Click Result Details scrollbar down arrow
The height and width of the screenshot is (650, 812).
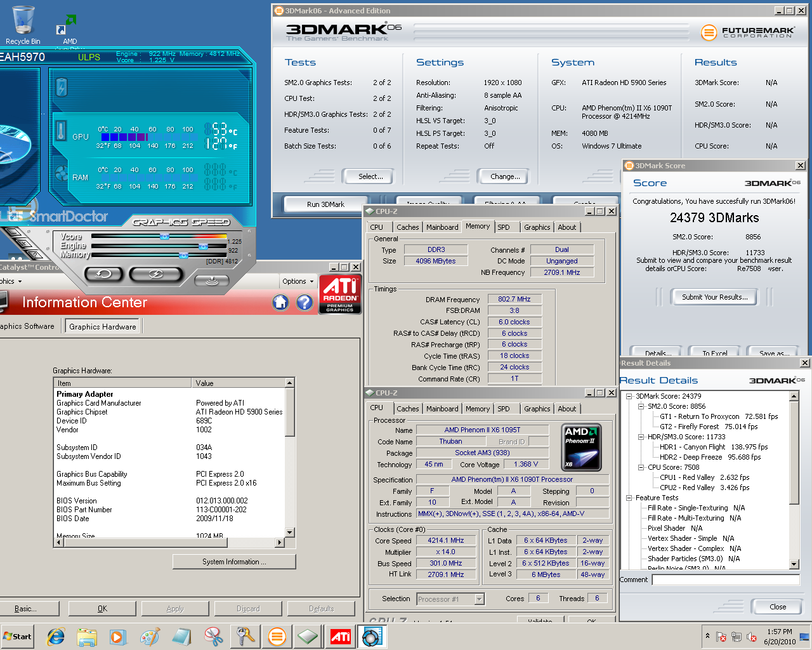794,564
